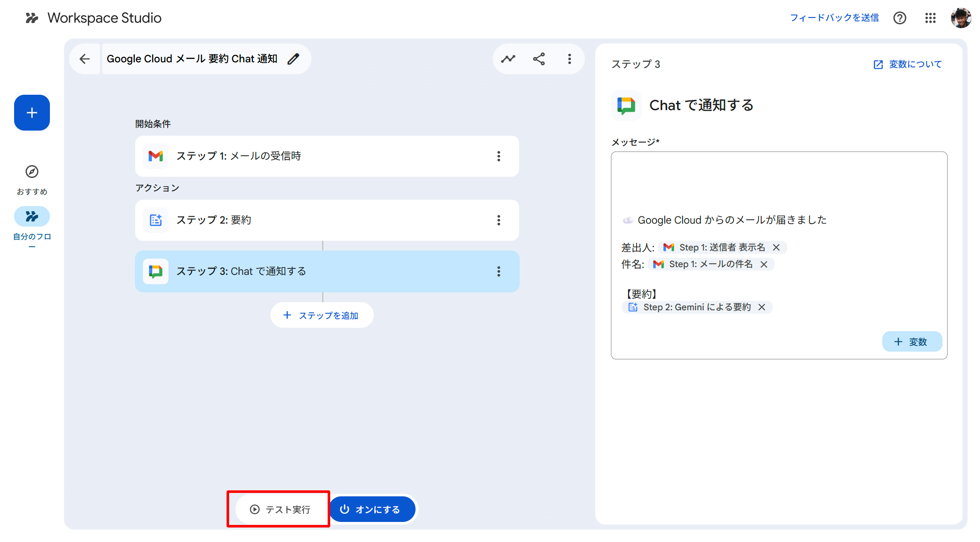This screenshot has width=980, height=542.
Task: Open 変数について link
Action: (907, 64)
